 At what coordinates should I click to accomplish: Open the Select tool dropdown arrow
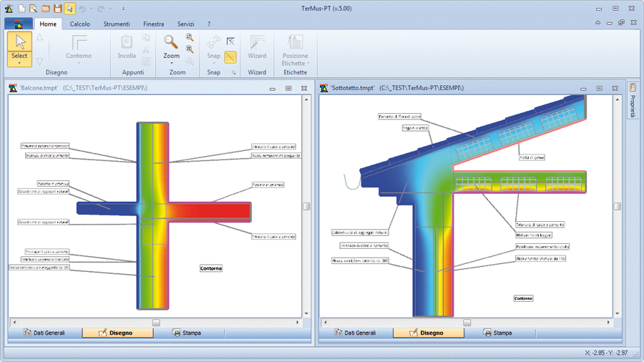(x=19, y=63)
